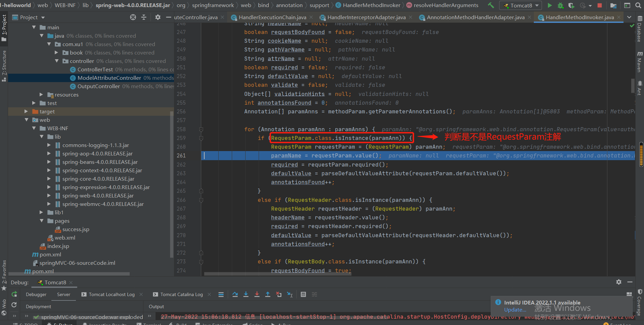
Task: Open Project Structure dialog icon
Action: pyautogui.click(x=613, y=5)
